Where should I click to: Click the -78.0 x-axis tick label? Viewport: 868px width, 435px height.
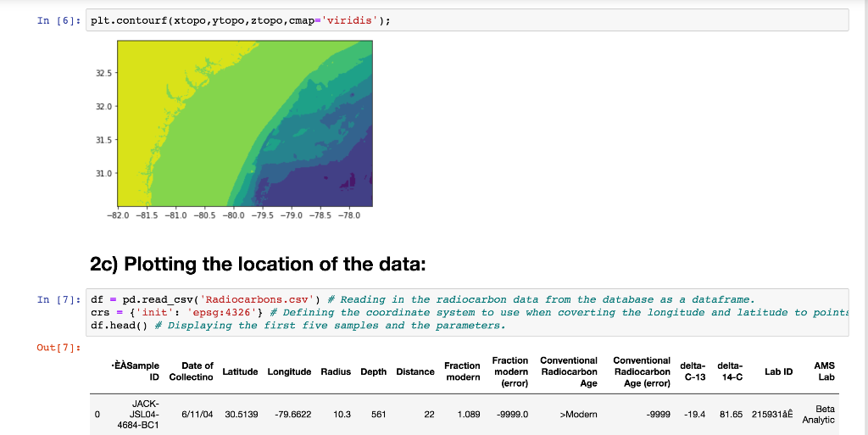pyautogui.click(x=349, y=215)
